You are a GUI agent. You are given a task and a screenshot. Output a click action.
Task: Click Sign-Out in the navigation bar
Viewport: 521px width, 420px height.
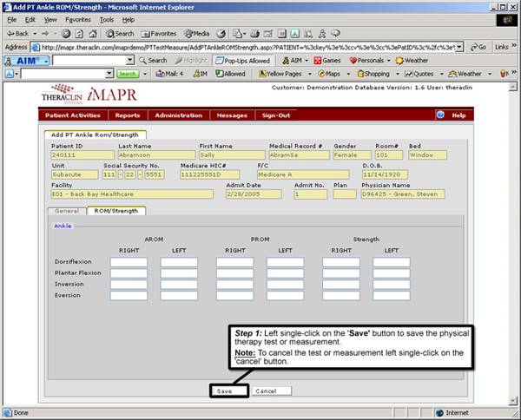(x=276, y=115)
